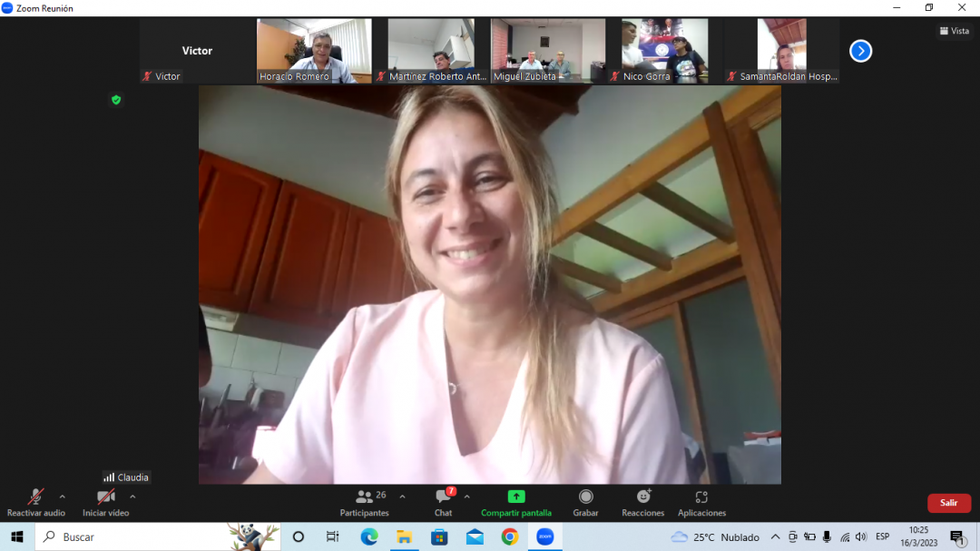The image size is (980, 551).
Task: Click the Zoom logo in the title bar
Action: 7,8
